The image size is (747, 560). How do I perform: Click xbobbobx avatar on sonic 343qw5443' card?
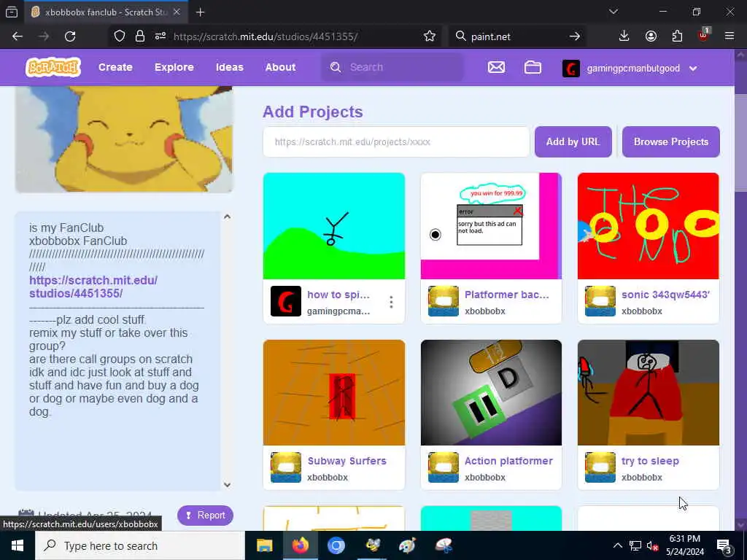600,301
